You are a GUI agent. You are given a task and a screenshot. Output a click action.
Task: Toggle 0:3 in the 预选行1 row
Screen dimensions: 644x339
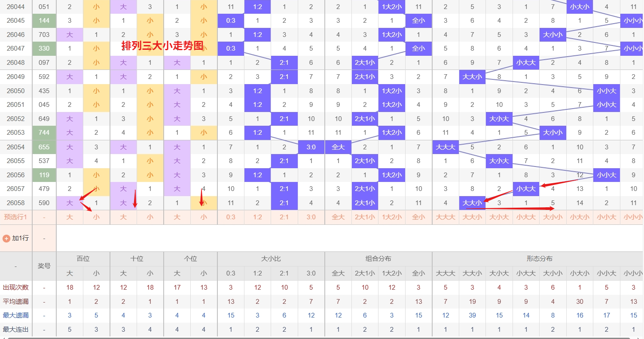(231, 217)
